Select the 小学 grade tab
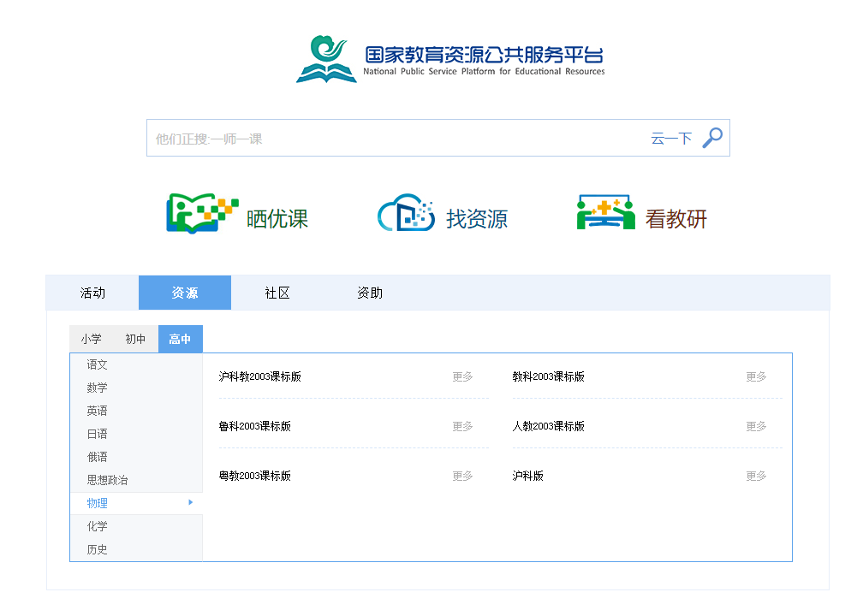The width and height of the screenshot is (863, 616). click(x=92, y=340)
